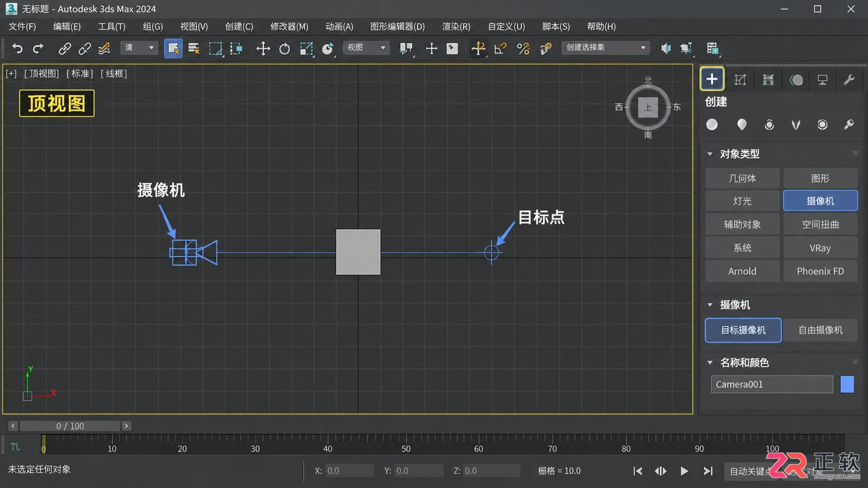Click the 目标摄像机 button
Viewport: 868px width, 488px height.
click(743, 330)
